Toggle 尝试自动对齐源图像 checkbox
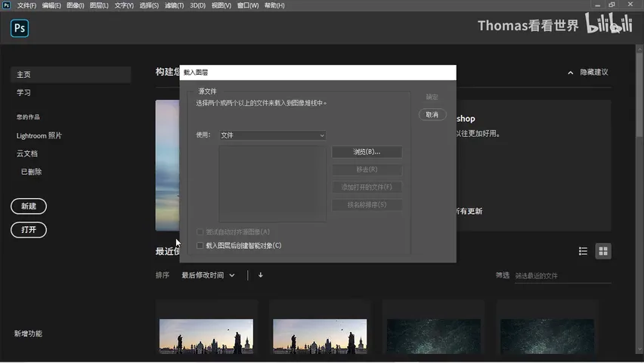Viewport: 644px width, 363px height. (200, 232)
